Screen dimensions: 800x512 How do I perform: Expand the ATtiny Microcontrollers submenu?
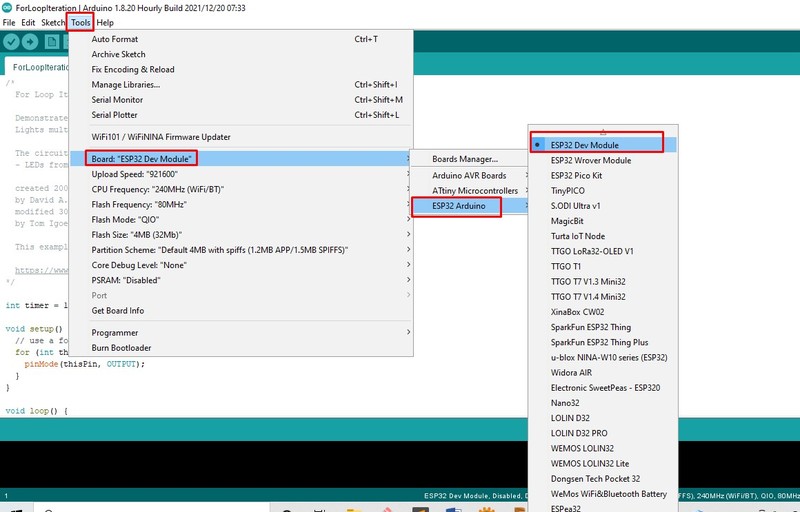tap(469, 191)
